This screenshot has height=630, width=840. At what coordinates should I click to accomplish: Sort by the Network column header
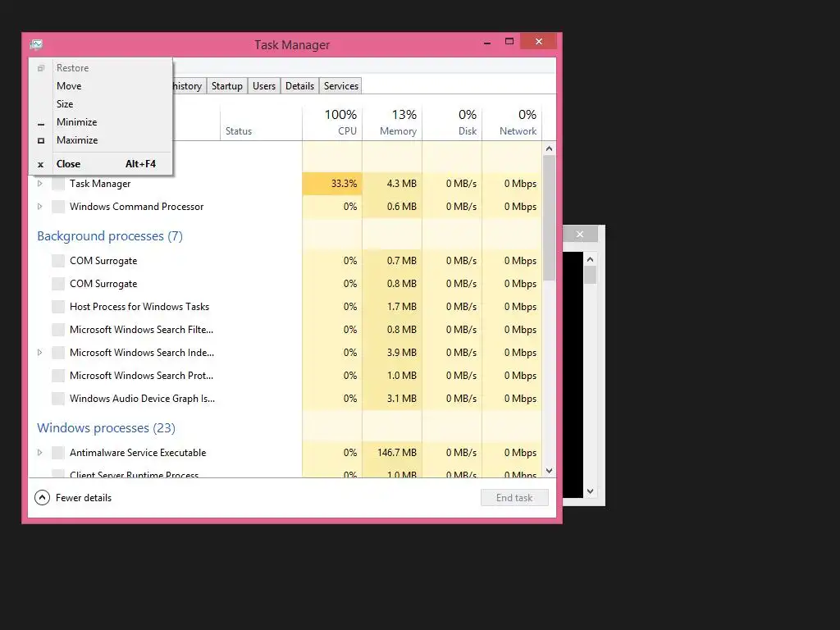tap(512, 122)
